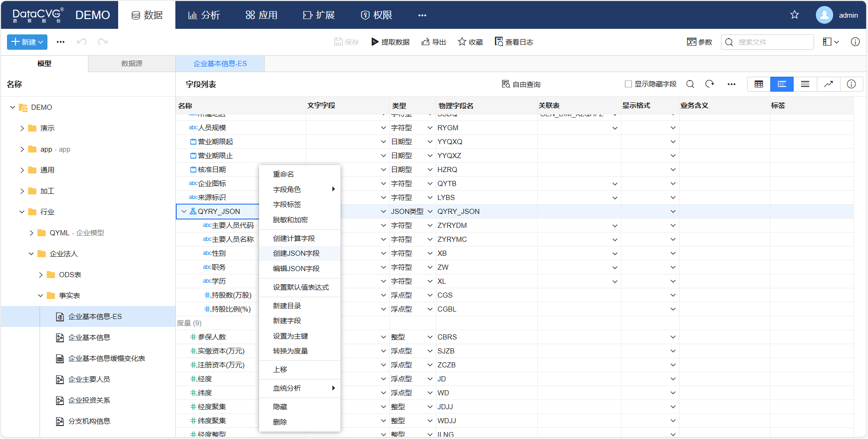The image size is (868, 439).
Task: Collapse the 行业 folder
Action: (22, 212)
